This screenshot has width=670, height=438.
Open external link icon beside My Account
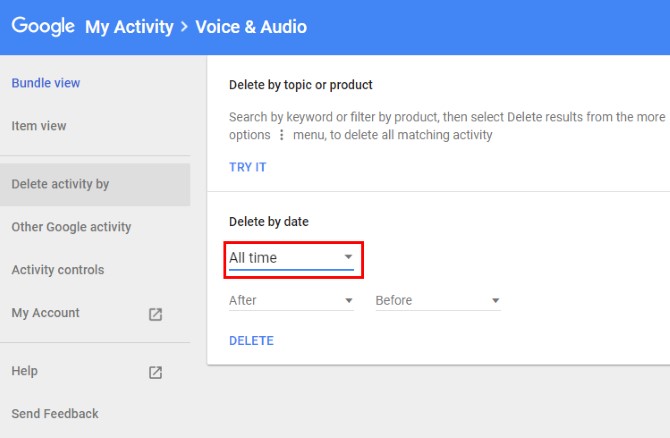tap(155, 314)
